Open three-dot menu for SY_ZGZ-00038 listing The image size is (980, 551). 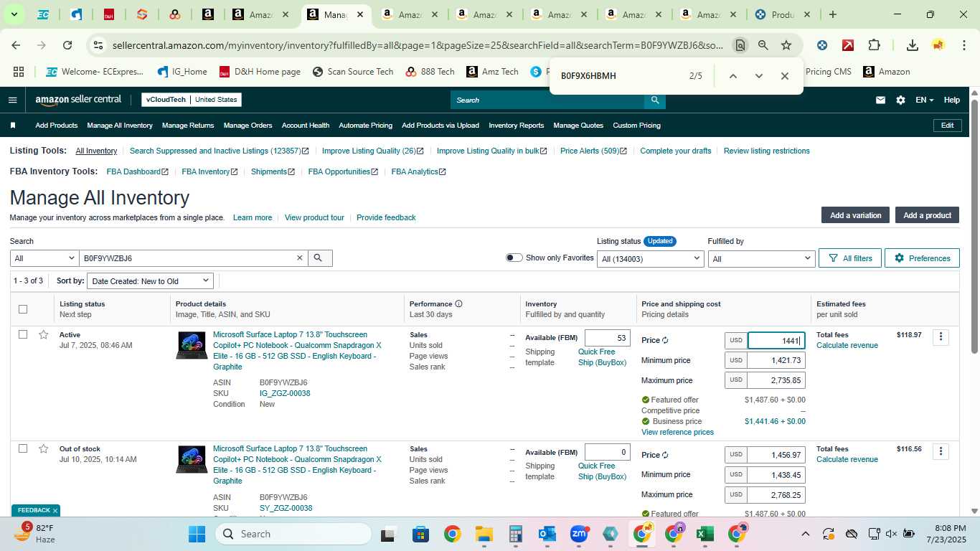coord(941,451)
